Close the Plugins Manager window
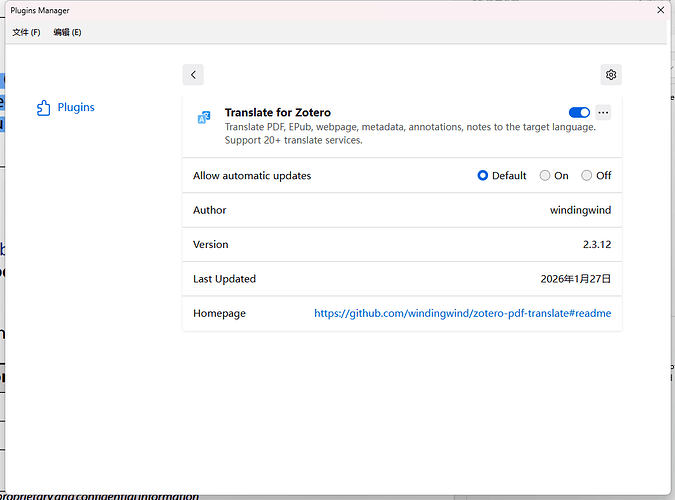Image resolution: width=675 pixels, height=500 pixels. [x=659, y=10]
